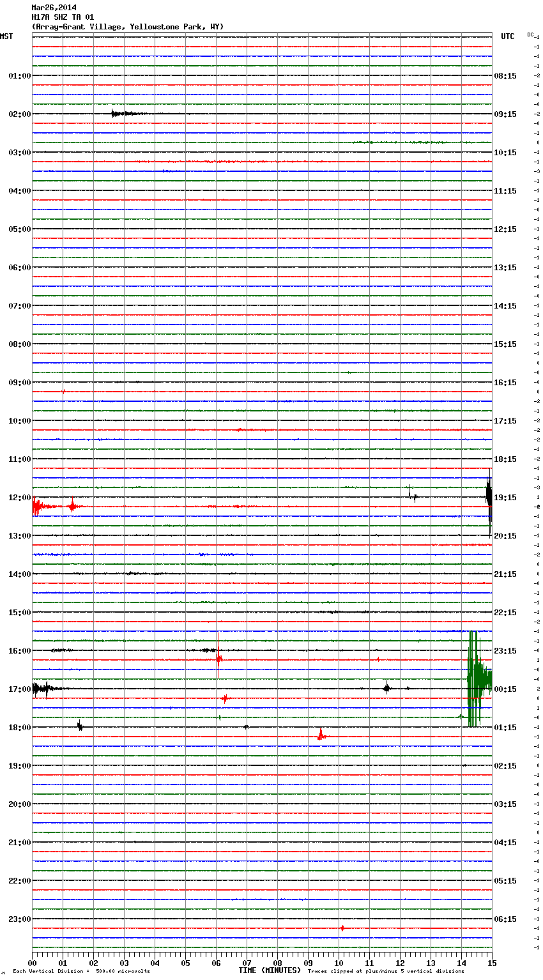Click the traces clipped footnote text
The height and width of the screenshot is (980, 543).
pyautogui.click(x=386, y=972)
